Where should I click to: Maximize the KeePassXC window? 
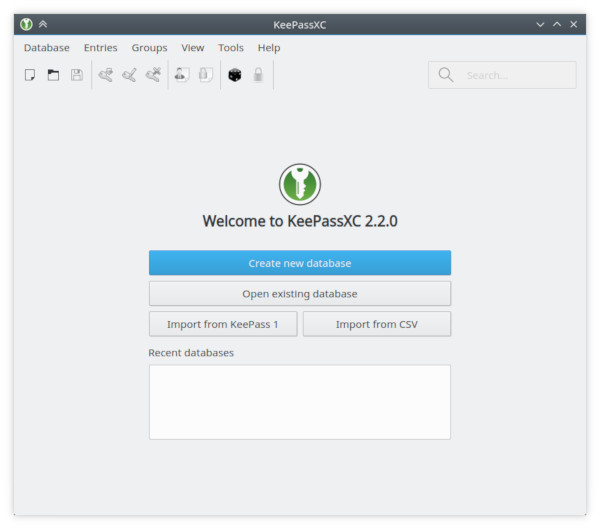click(557, 24)
